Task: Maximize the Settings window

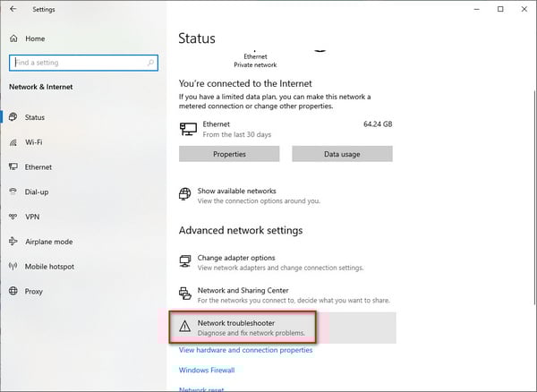Action: [500, 9]
